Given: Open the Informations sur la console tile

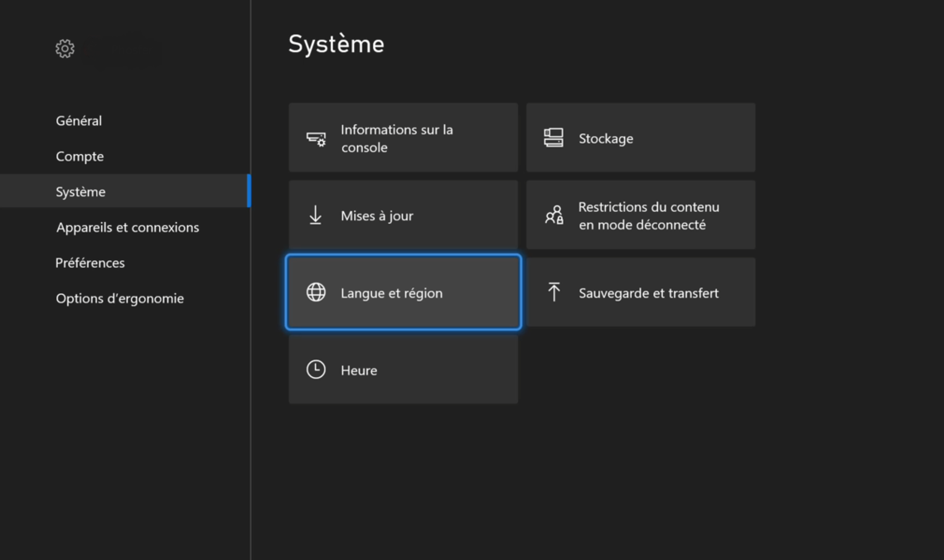Looking at the screenshot, I should coord(403,138).
